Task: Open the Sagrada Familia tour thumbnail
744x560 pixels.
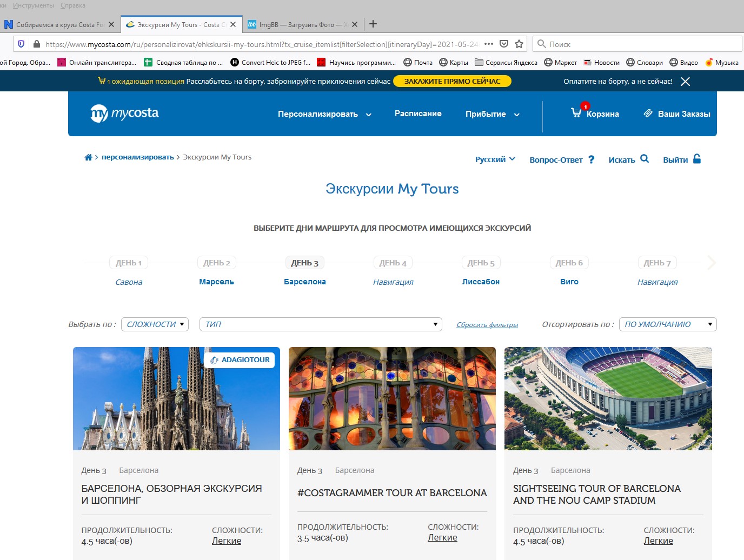Action: [176, 398]
